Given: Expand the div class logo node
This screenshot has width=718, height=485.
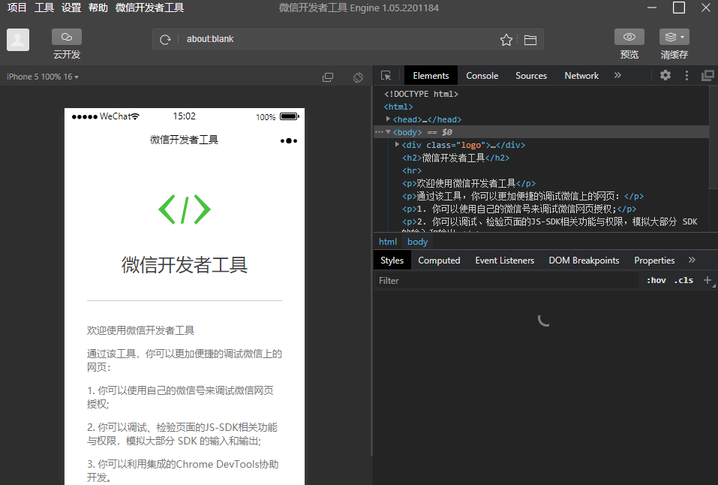Looking at the screenshot, I should coord(397,145).
